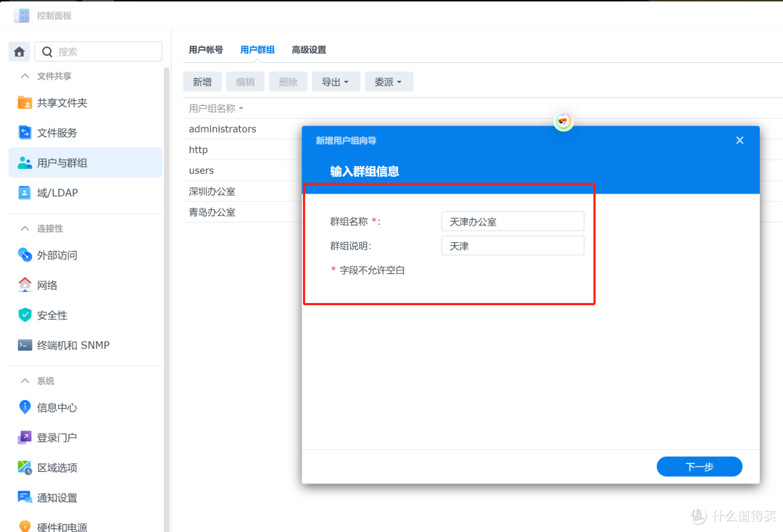Collapse the File Sharing (文件共享) section
The width and height of the screenshot is (783, 532).
coord(25,76)
